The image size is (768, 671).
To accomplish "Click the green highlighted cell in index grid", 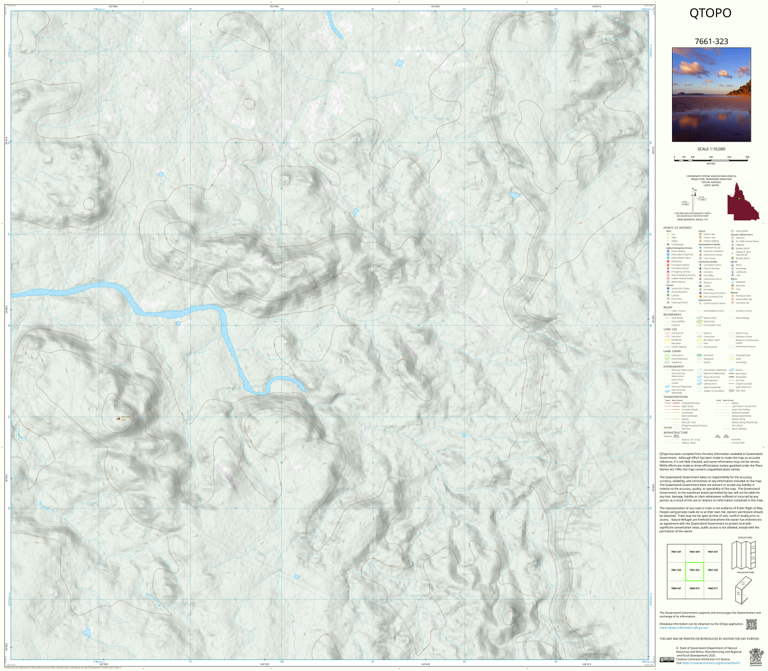I will (694, 571).
